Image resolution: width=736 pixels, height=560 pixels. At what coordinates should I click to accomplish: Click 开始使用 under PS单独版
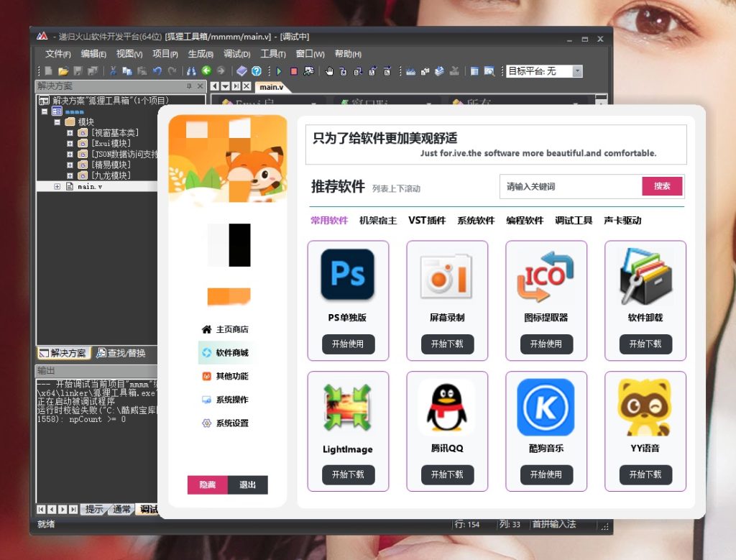tap(348, 344)
